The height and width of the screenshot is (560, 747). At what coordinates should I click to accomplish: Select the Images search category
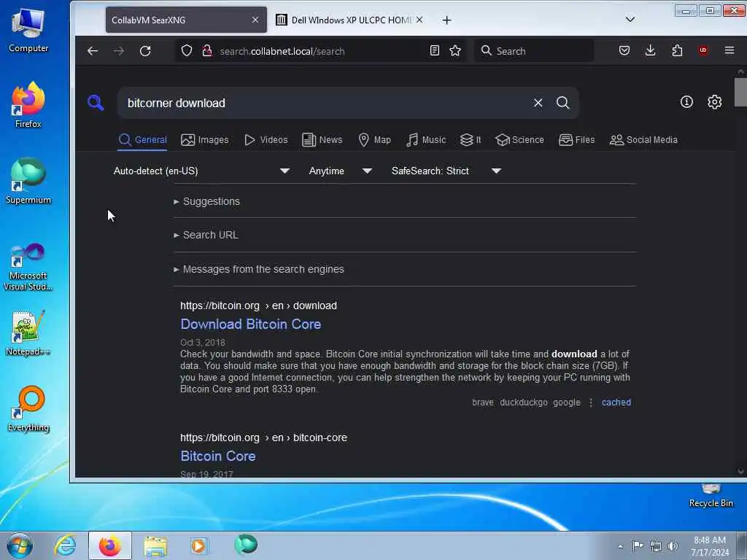pos(205,140)
